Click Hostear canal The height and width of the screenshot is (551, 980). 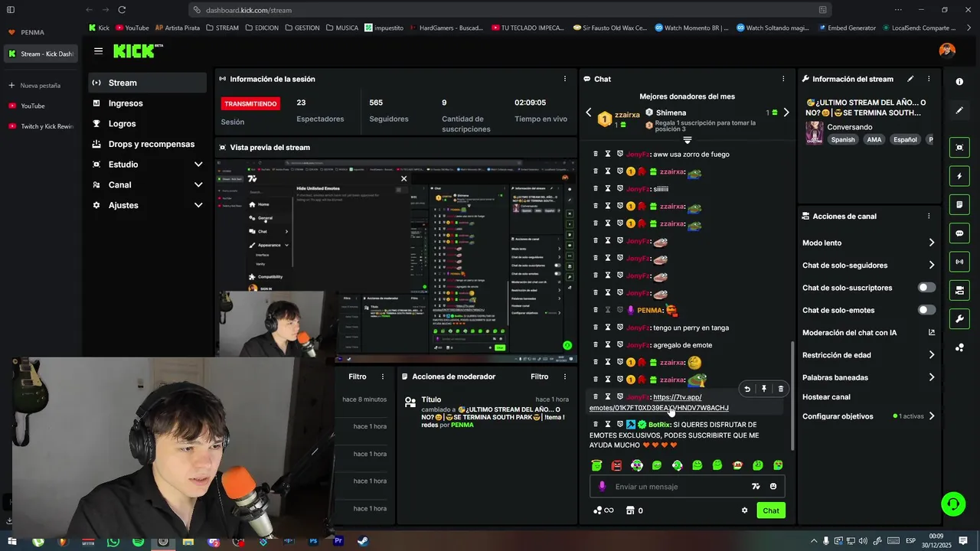tap(826, 397)
